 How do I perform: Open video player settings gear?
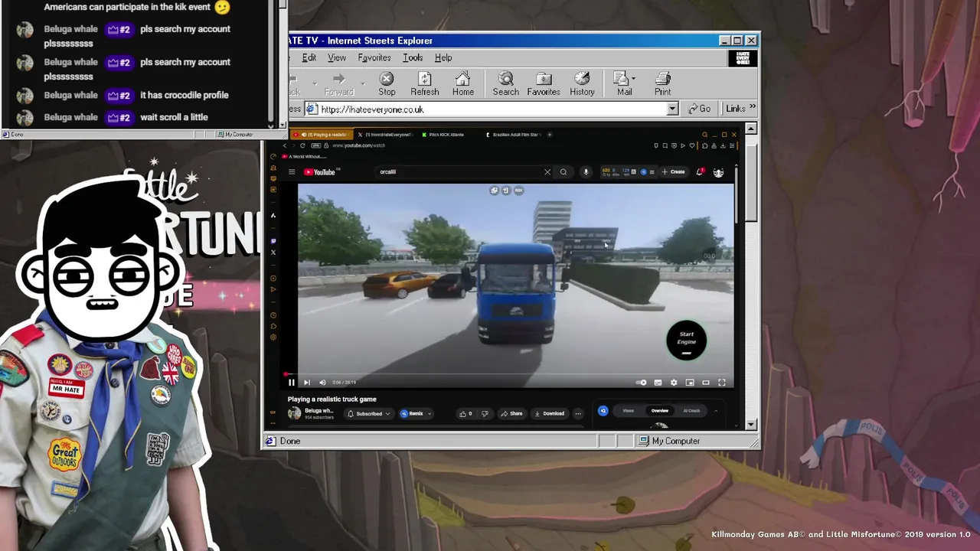pos(674,383)
